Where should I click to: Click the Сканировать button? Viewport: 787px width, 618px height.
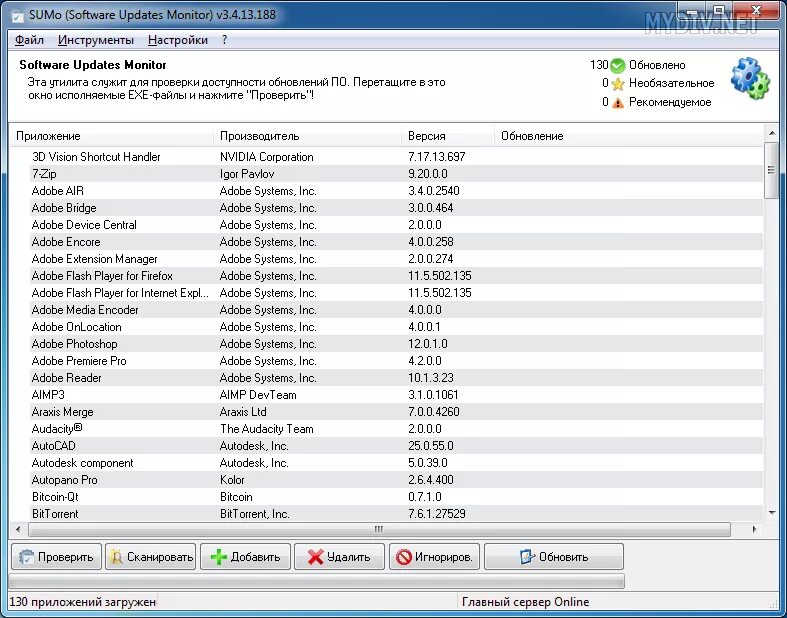[151, 556]
